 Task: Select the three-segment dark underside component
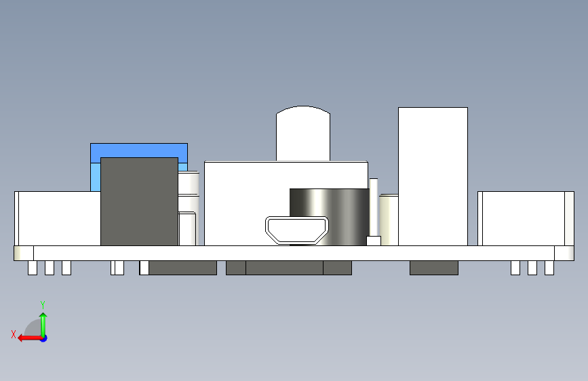[289, 268]
